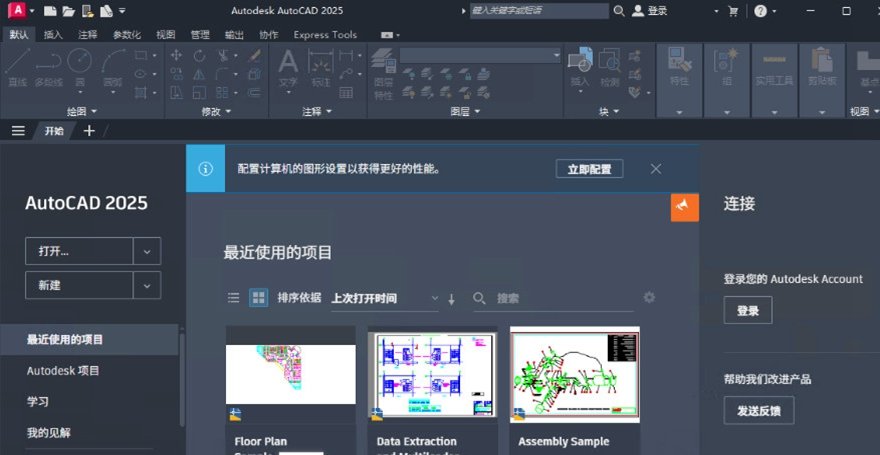Viewport: 880px width, 455px height.
Task: Select the Fillet tool in Modify panel
Action: tap(223, 73)
